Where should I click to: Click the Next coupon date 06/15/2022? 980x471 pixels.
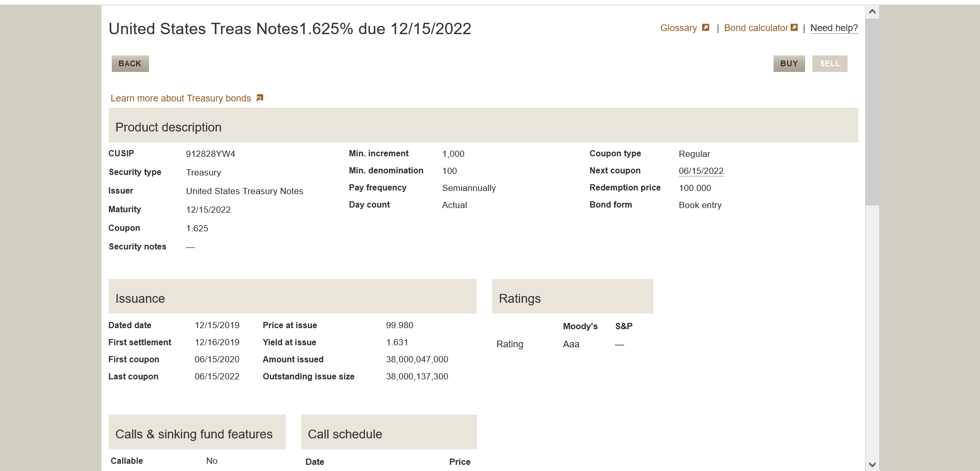[x=701, y=171]
